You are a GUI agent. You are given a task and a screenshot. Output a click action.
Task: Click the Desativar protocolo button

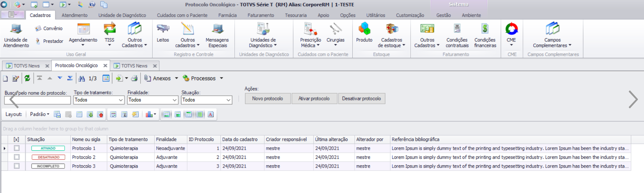(x=361, y=99)
